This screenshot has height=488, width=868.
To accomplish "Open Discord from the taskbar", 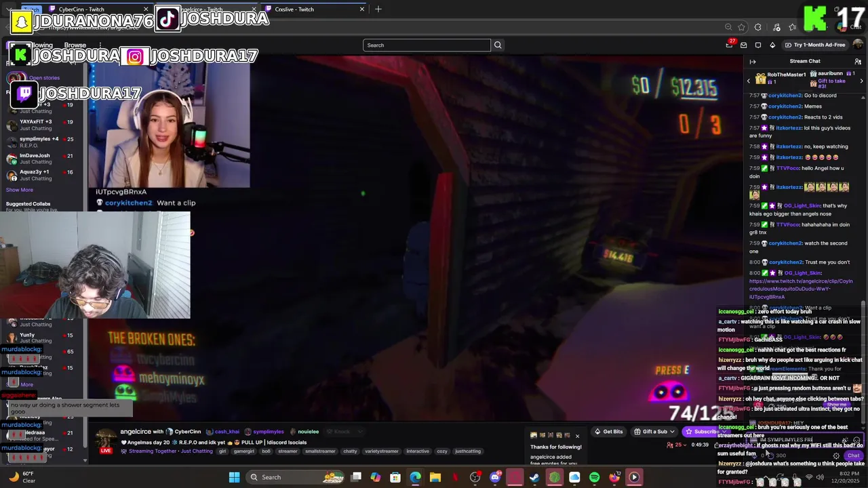I will tap(495, 477).
